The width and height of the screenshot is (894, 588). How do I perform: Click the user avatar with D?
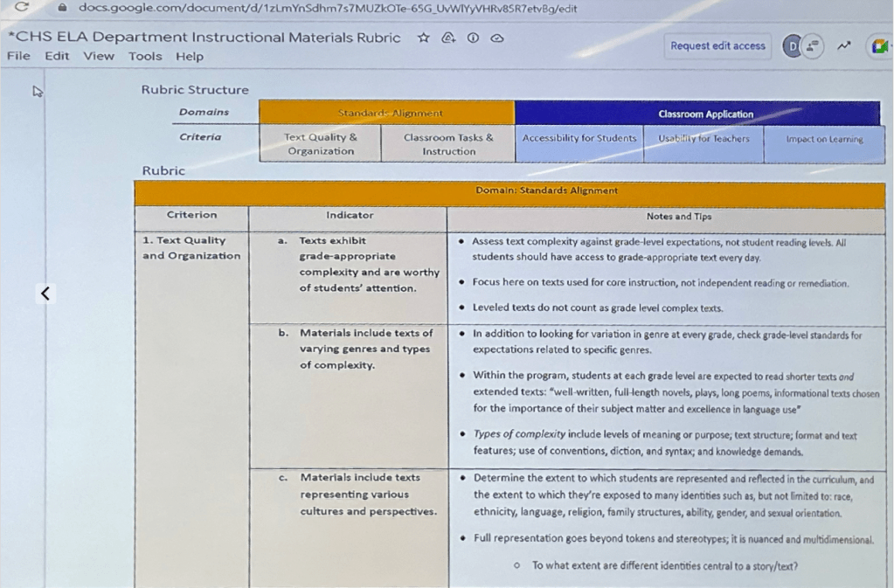(792, 46)
